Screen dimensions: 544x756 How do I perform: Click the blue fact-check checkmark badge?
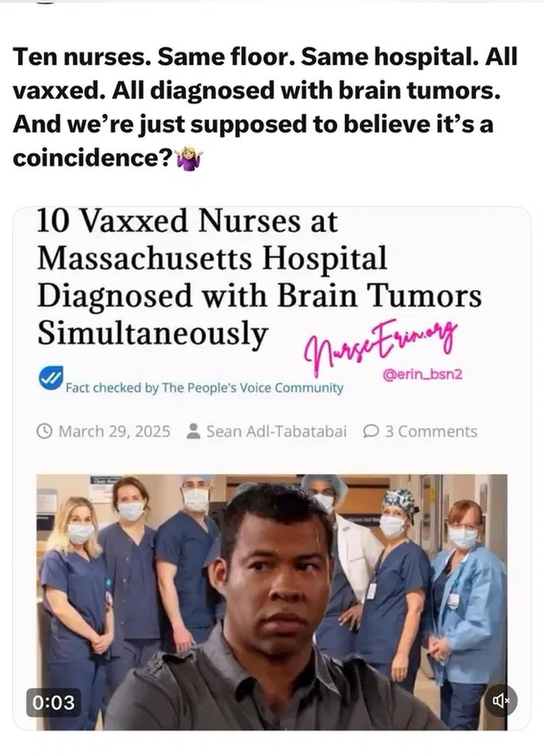pyautogui.click(x=50, y=377)
